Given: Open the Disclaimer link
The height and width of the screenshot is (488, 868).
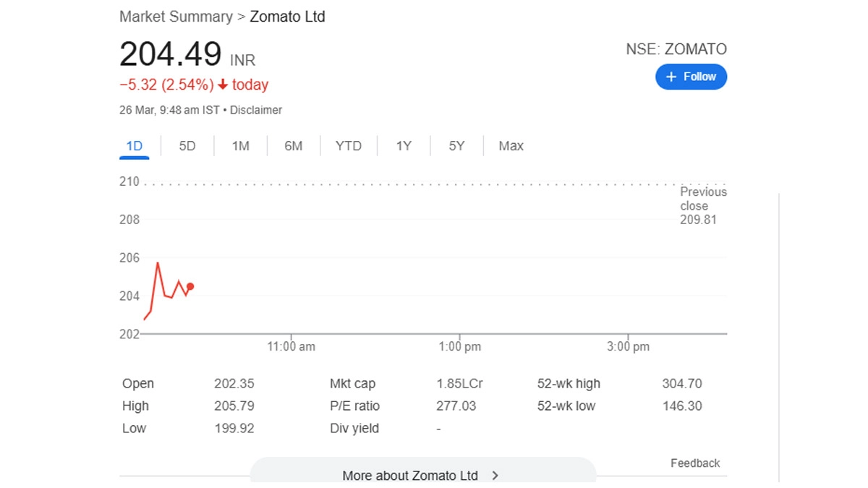Looking at the screenshot, I should pos(256,111).
